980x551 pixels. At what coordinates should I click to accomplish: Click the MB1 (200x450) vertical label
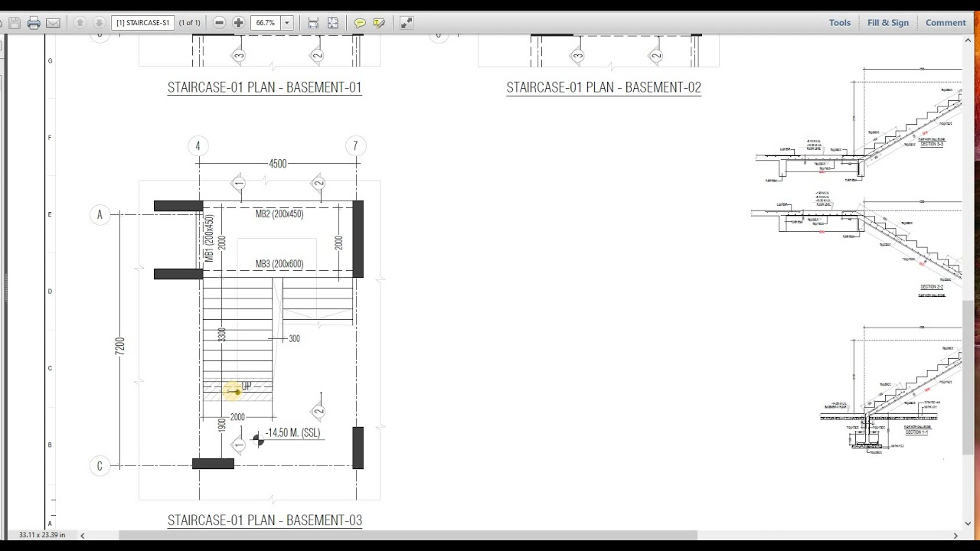coord(209,240)
